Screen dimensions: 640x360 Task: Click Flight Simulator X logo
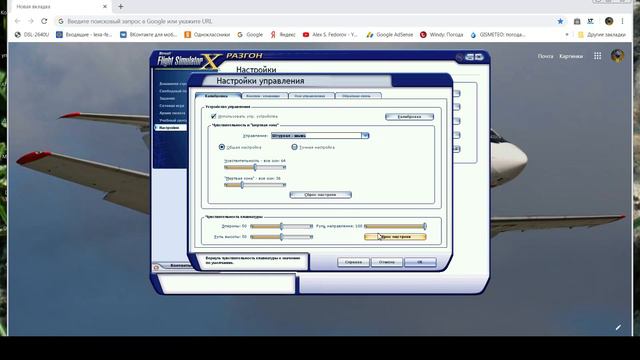(x=188, y=60)
